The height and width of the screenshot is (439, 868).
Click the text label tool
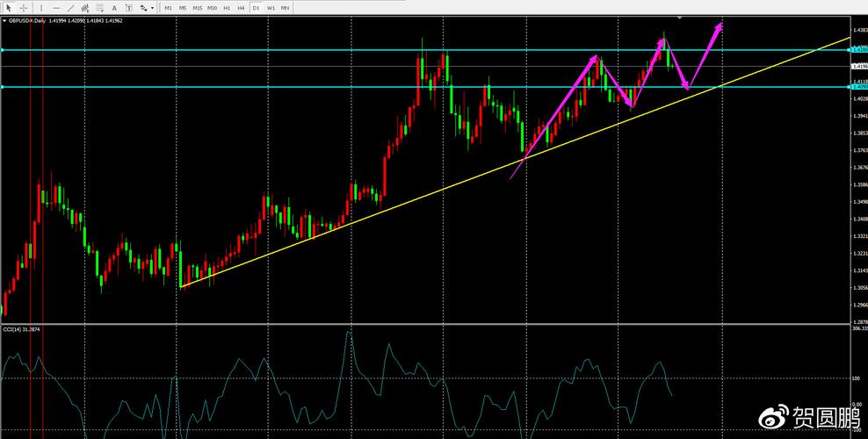coord(128,8)
